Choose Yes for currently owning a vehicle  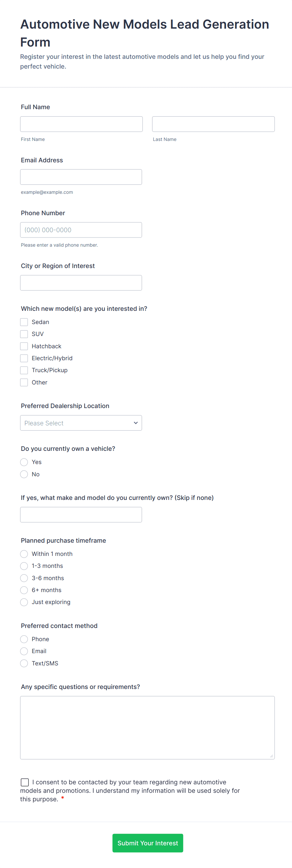point(24,462)
